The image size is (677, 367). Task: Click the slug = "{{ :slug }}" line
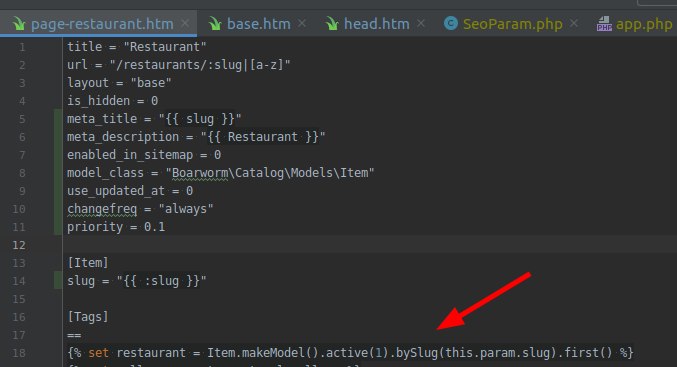pyautogui.click(x=136, y=281)
